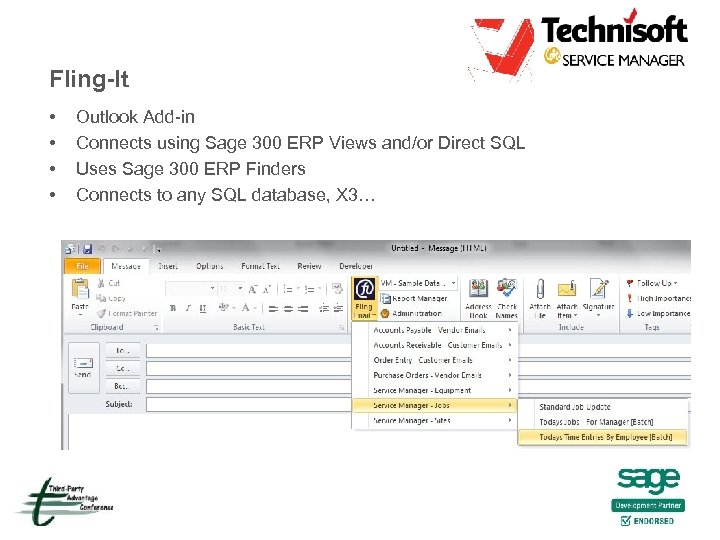The height and width of the screenshot is (540, 720).
Task: Click the Bcc... button
Action: click(123, 386)
